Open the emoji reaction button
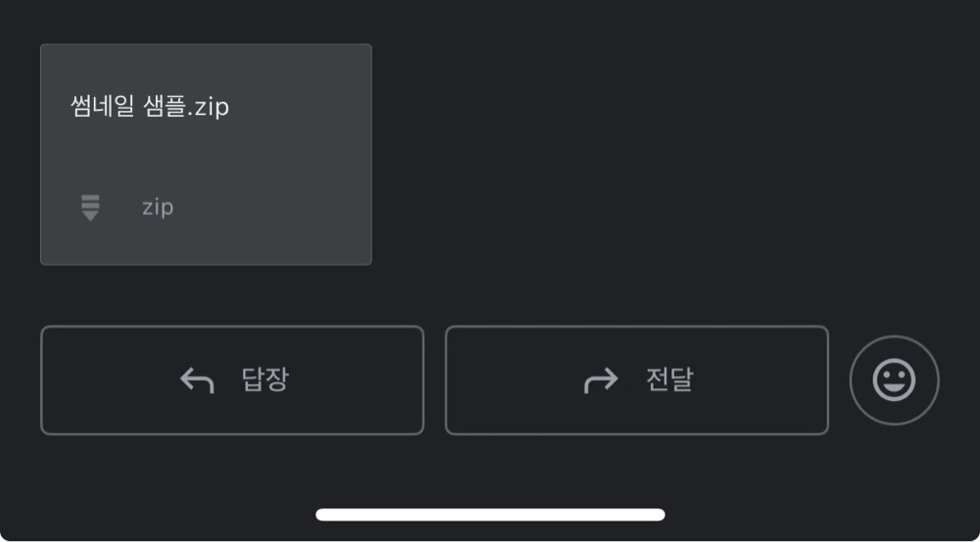Screen dimensions: 980x542 point(894,380)
